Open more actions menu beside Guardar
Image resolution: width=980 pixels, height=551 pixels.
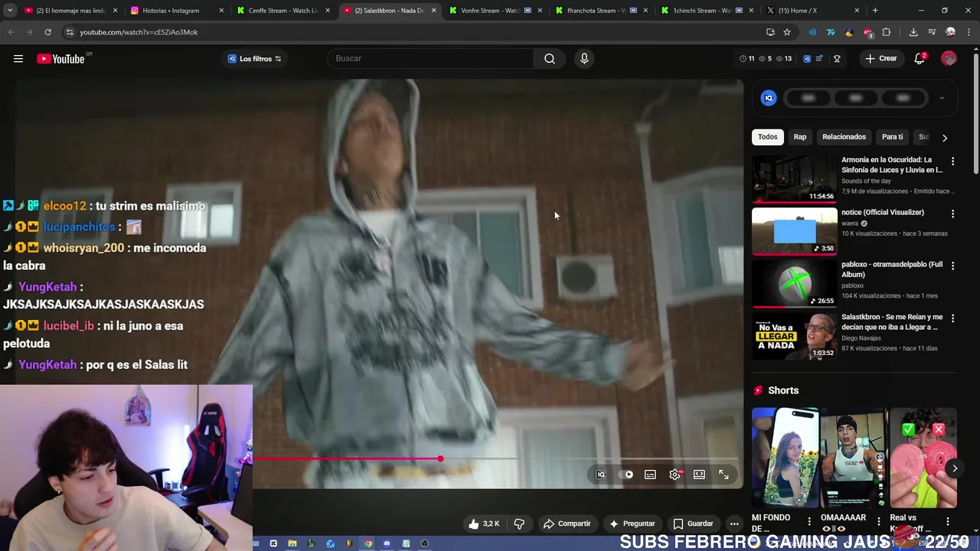(734, 524)
